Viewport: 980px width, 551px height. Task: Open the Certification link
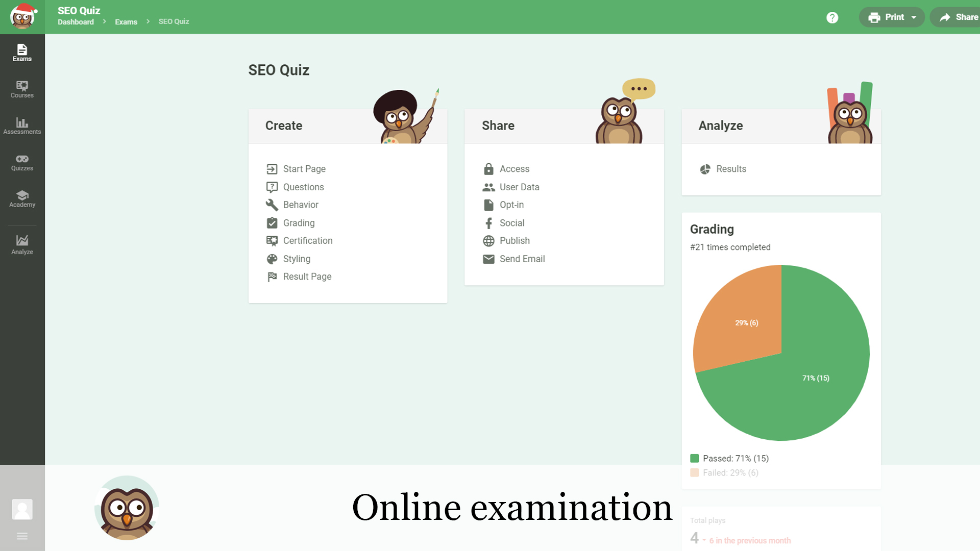pyautogui.click(x=308, y=241)
